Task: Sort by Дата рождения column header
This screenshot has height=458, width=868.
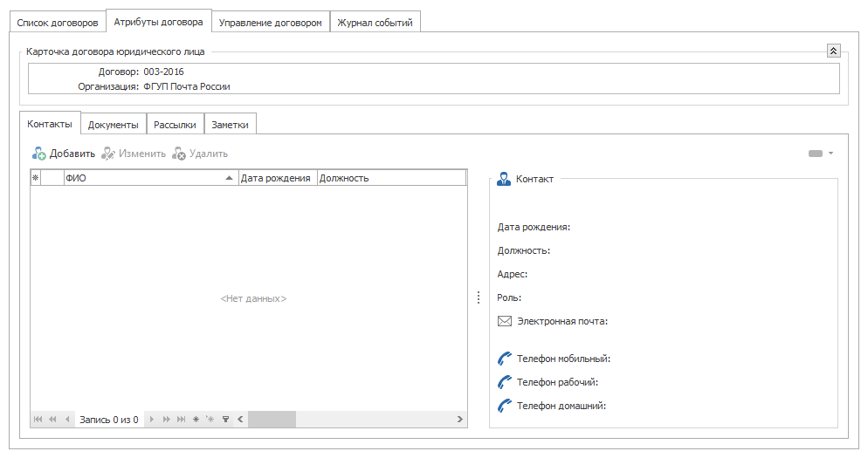Action: [x=278, y=178]
